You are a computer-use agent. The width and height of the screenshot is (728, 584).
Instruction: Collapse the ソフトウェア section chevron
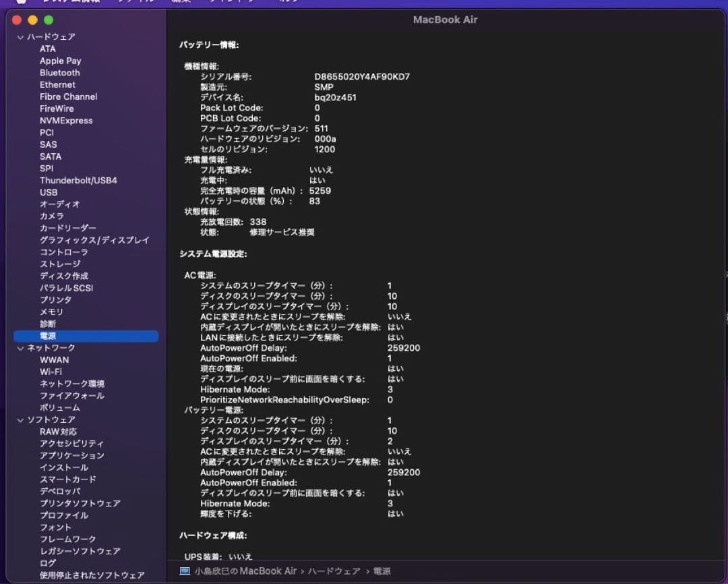(20, 419)
